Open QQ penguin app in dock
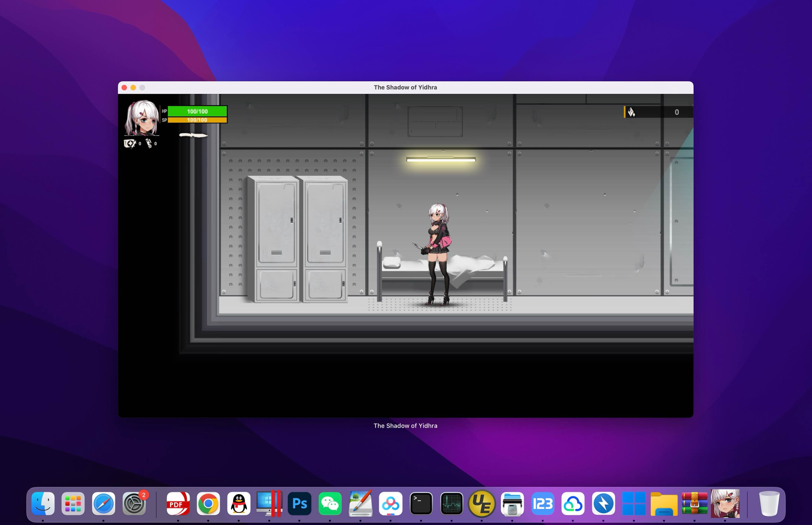 [239, 503]
